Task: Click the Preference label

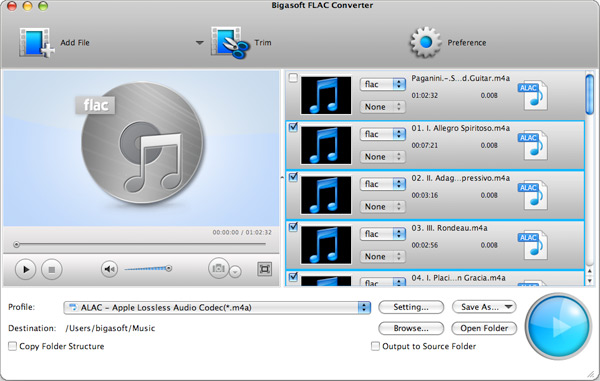Action: pyautogui.click(x=467, y=42)
